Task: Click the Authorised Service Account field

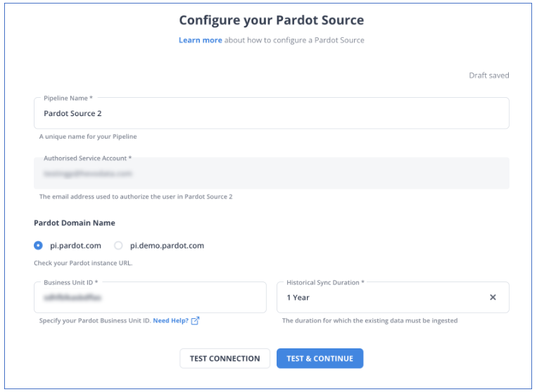Action: click(x=271, y=173)
